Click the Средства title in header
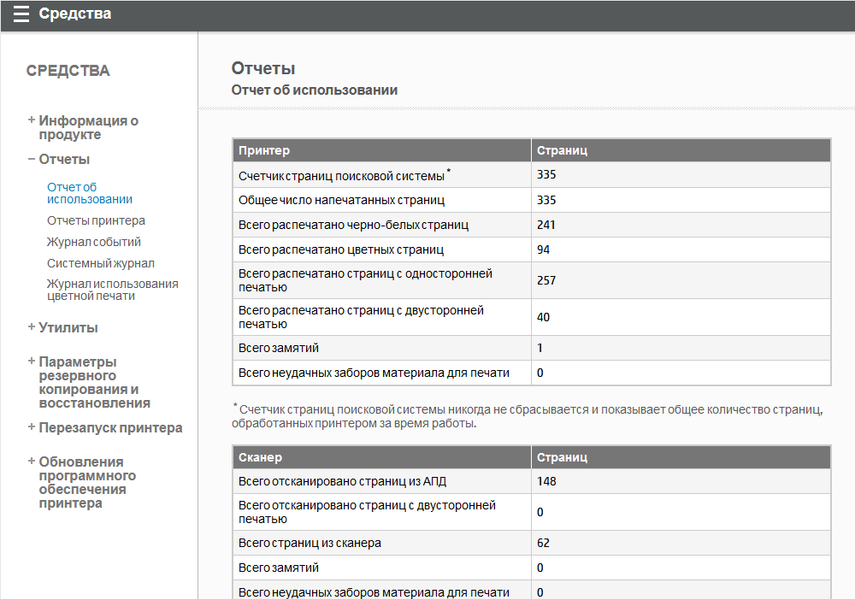The height and width of the screenshot is (599, 855). click(75, 15)
